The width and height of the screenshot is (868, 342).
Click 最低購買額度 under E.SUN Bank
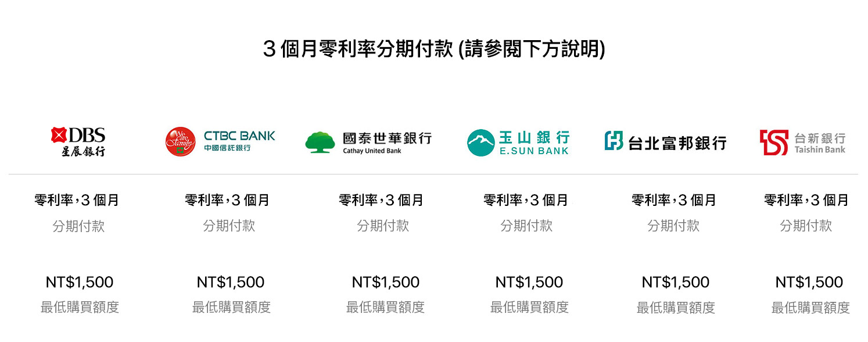tap(529, 308)
